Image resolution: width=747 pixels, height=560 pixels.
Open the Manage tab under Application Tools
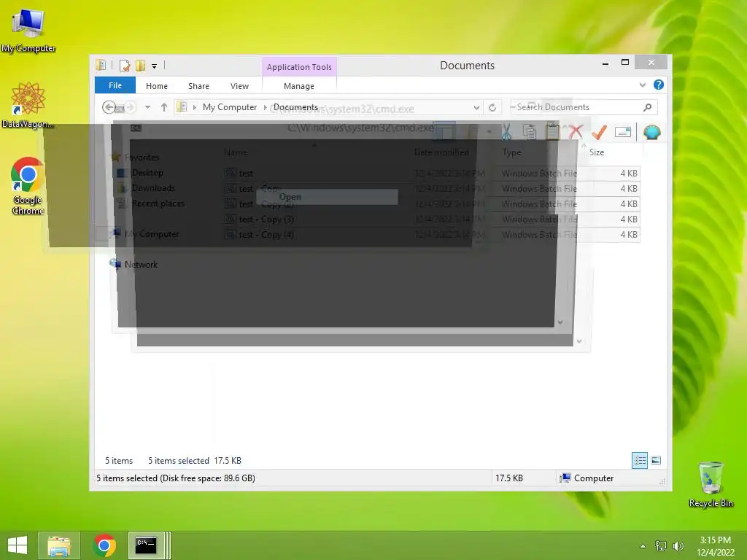tap(298, 86)
